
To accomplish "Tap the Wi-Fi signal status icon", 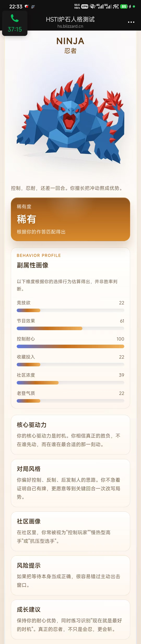I will coord(116,7).
